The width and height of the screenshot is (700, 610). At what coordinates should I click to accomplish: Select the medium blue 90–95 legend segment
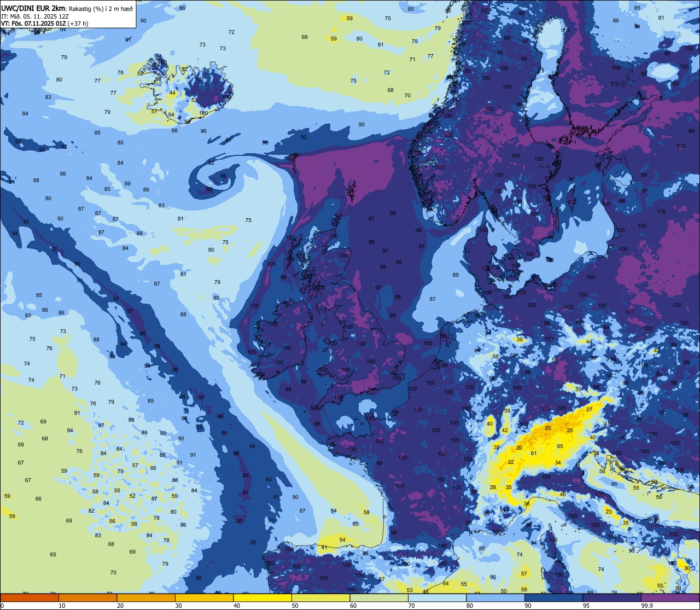[553, 597]
